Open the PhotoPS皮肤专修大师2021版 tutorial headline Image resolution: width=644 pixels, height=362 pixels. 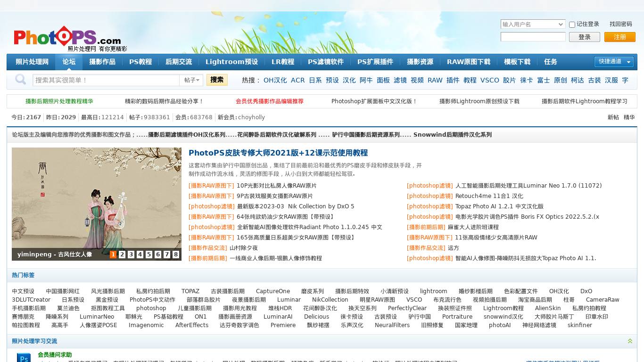click(x=278, y=153)
